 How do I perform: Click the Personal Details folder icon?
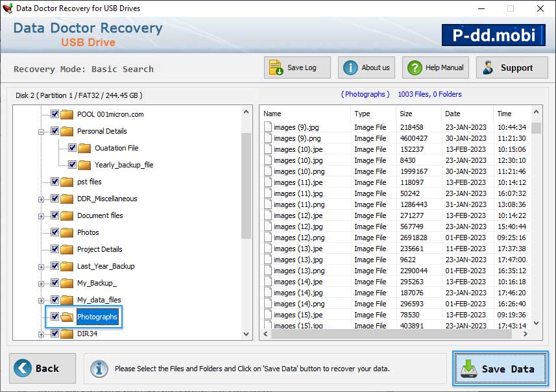pyautogui.click(x=67, y=131)
